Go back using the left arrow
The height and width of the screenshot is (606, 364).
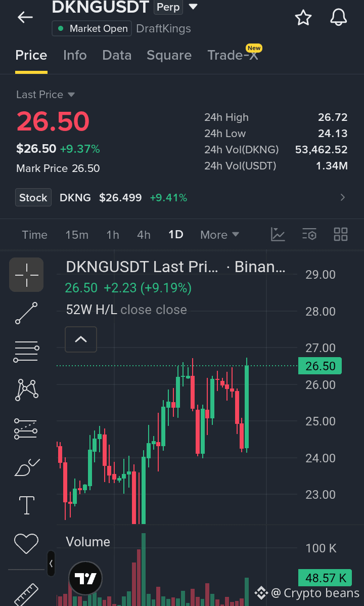click(x=25, y=17)
